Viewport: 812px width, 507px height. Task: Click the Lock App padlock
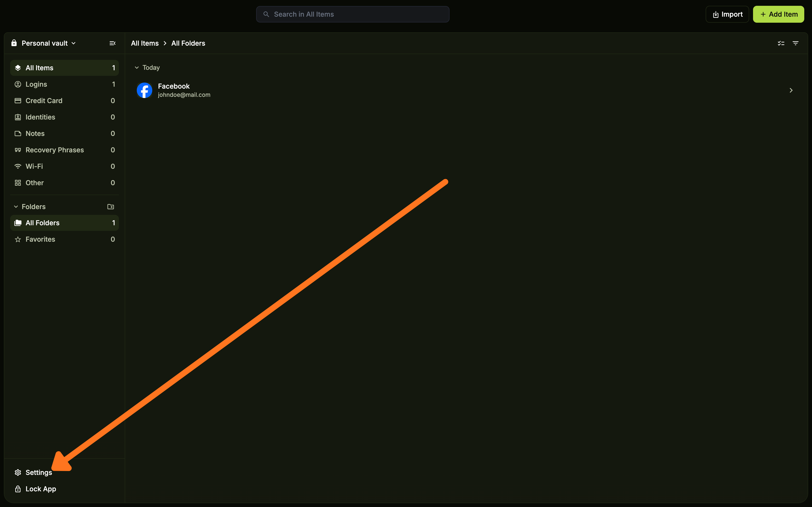pyautogui.click(x=18, y=489)
